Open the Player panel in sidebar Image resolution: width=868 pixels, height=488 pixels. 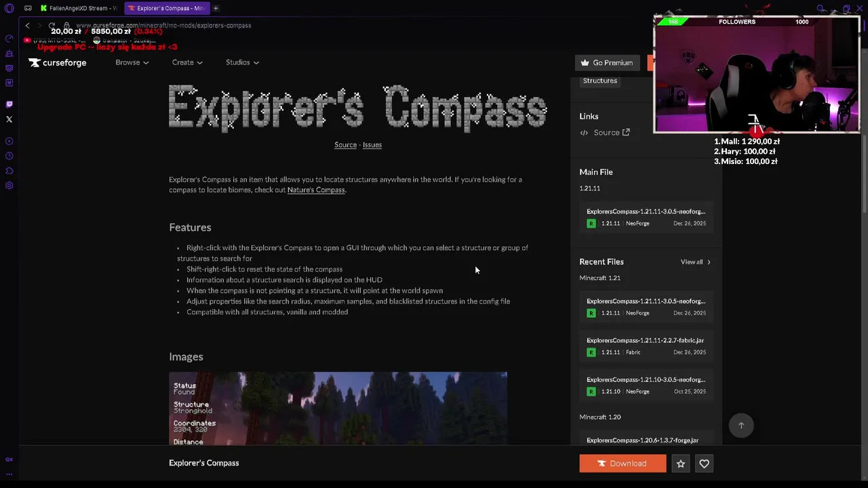coord(9,141)
